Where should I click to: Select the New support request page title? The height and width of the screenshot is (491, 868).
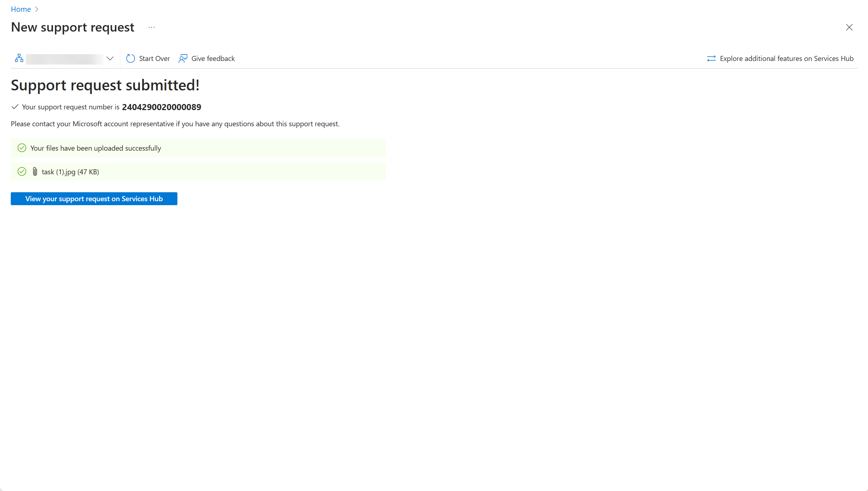pyautogui.click(x=72, y=27)
